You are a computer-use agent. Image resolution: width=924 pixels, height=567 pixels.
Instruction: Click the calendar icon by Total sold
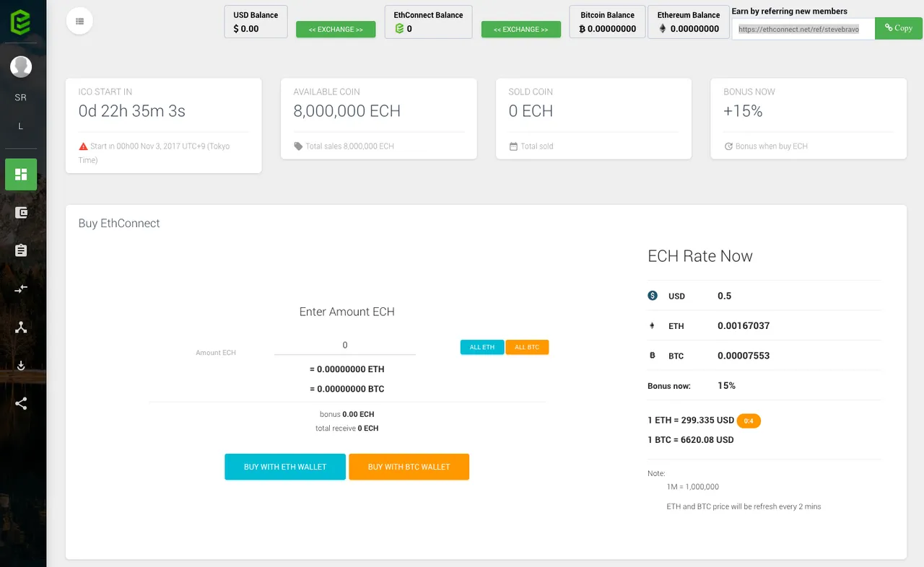tap(513, 146)
